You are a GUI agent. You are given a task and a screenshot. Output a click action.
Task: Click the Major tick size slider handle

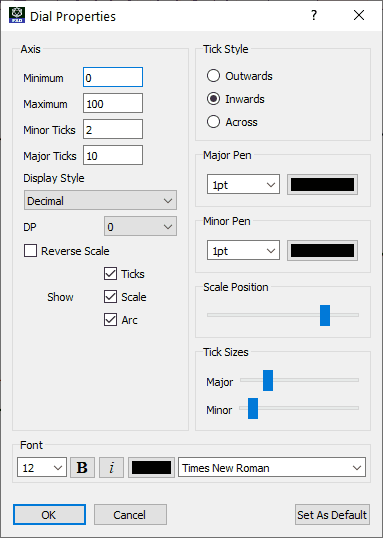pyautogui.click(x=268, y=380)
